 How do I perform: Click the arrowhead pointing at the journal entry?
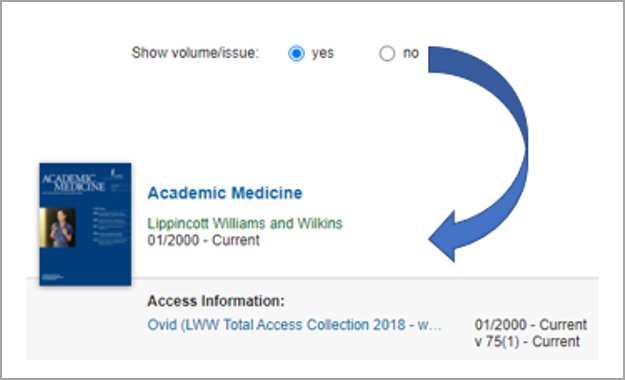click(444, 237)
